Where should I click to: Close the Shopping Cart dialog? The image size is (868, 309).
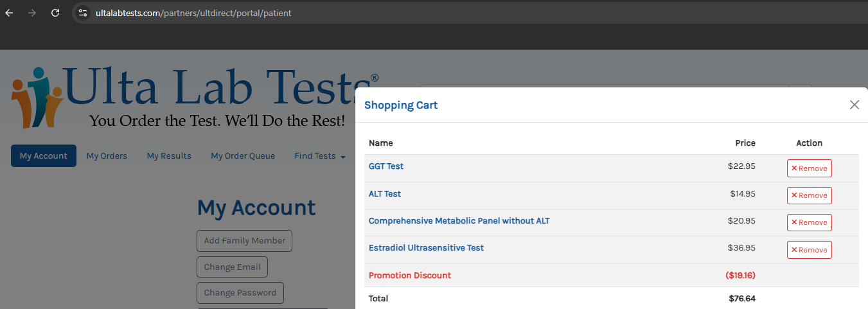point(854,105)
